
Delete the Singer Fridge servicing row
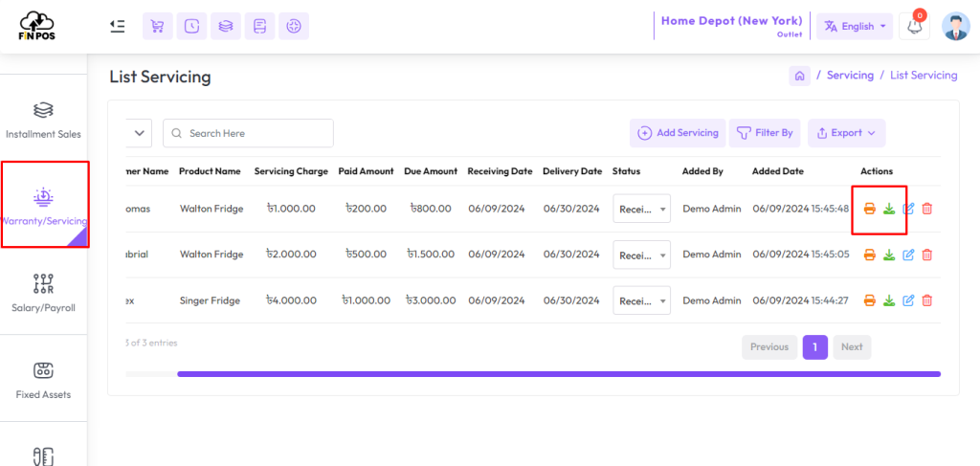(927, 300)
